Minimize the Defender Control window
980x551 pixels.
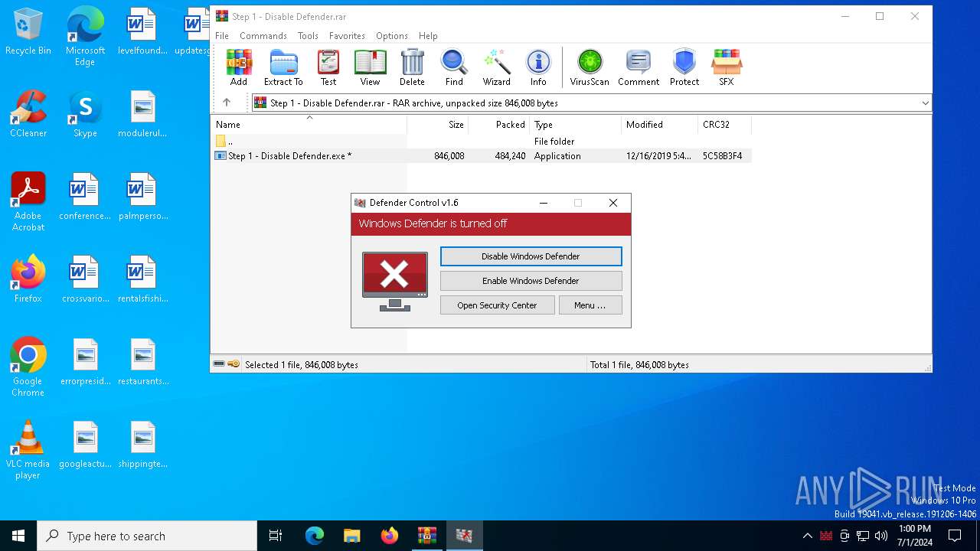pyautogui.click(x=544, y=203)
